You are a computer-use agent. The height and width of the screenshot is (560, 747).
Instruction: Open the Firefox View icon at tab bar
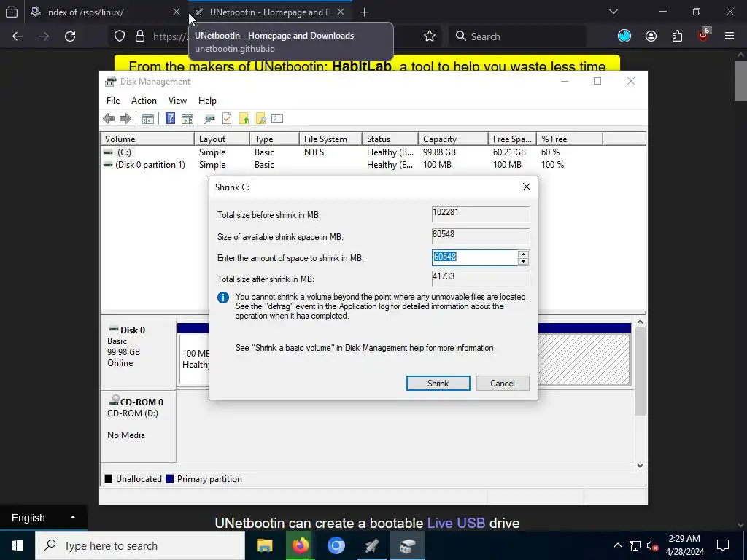(12, 12)
